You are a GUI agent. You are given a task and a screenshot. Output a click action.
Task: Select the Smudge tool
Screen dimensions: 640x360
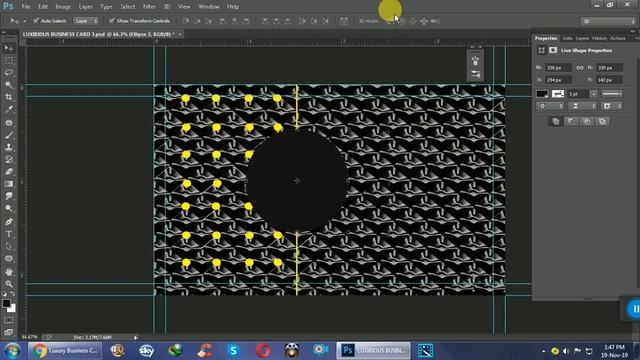coord(9,196)
